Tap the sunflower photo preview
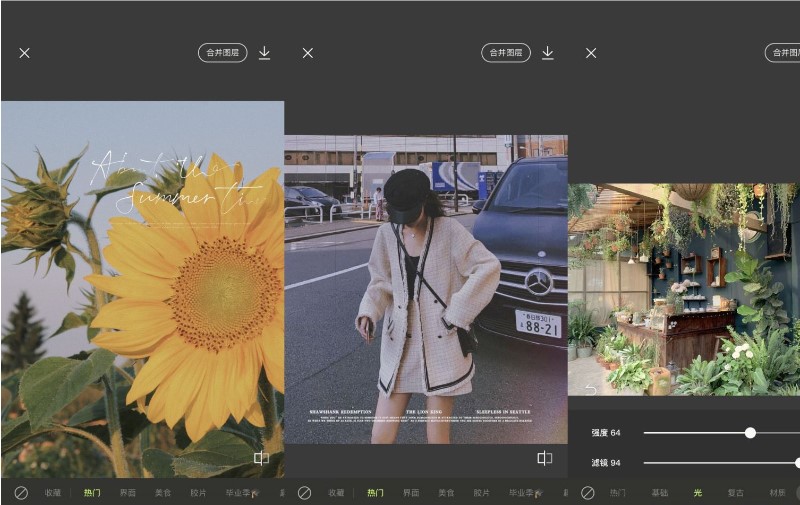Viewport: 800px width, 505px height. tap(142, 289)
